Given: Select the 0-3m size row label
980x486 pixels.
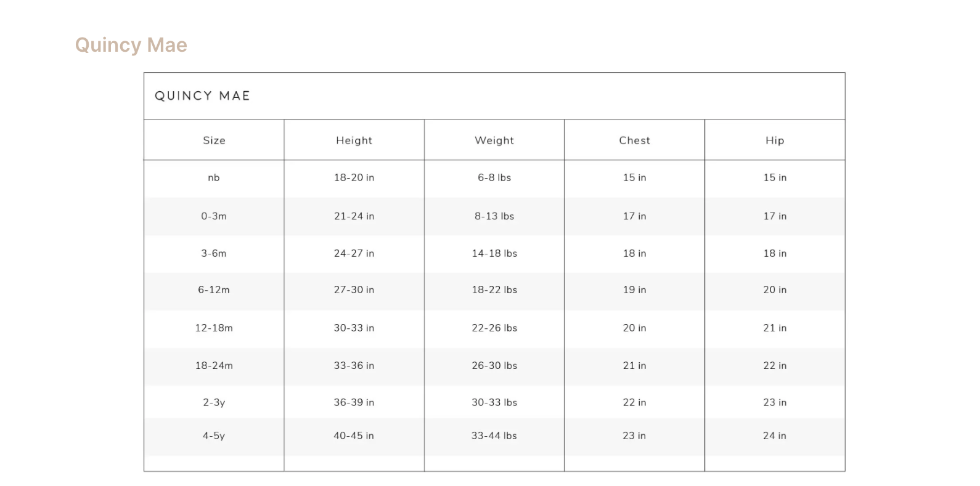Looking at the screenshot, I should point(214,216).
